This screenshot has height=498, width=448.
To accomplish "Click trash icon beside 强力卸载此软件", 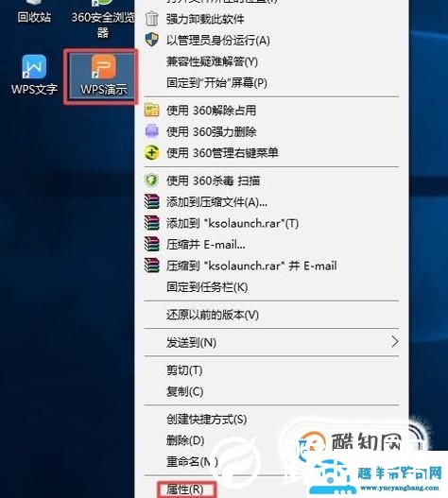I will (x=151, y=19).
